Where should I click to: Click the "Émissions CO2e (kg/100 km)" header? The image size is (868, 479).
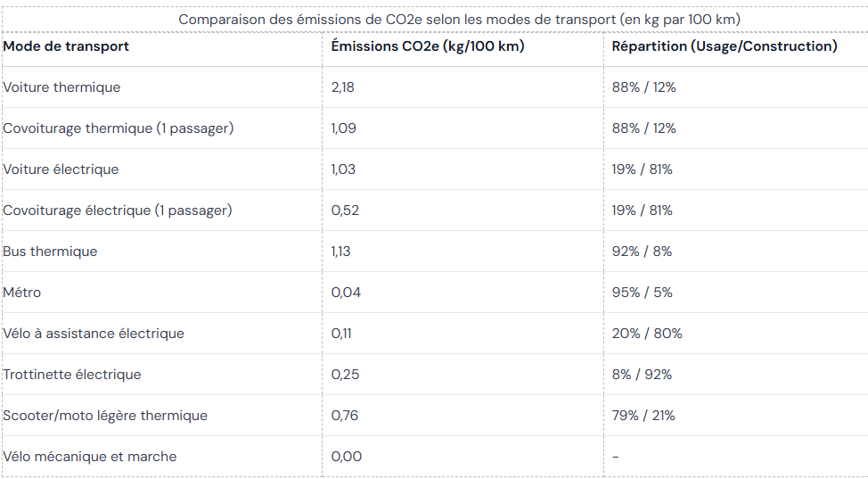tap(427, 46)
